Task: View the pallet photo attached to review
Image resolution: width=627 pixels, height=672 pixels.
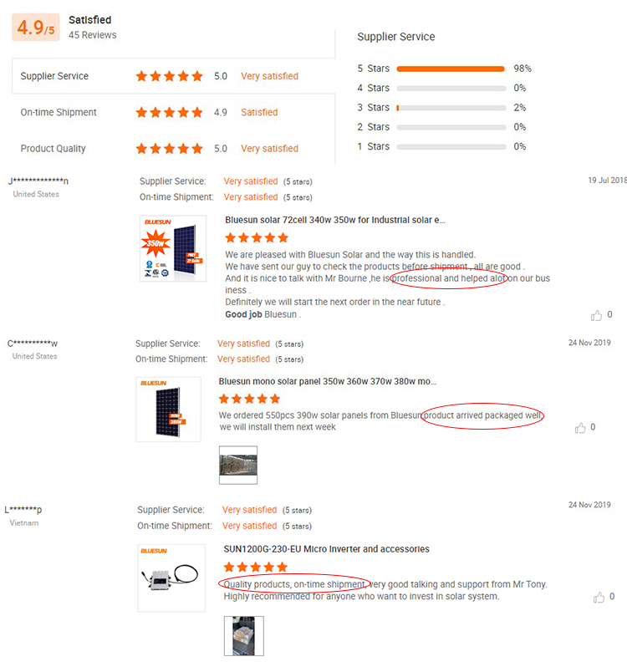Action: pyautogui.click(x=238, y=465)
